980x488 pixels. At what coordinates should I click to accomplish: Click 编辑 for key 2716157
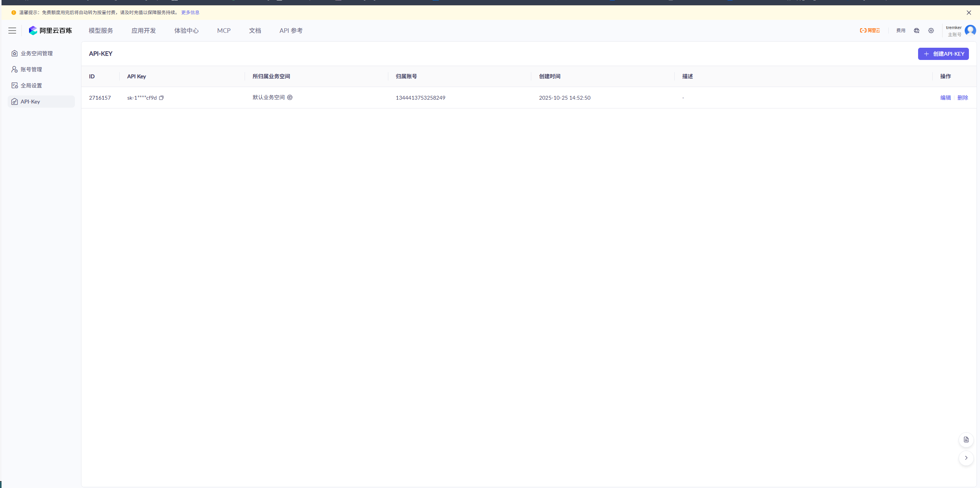pyautogui.click(x=945, y=98)
